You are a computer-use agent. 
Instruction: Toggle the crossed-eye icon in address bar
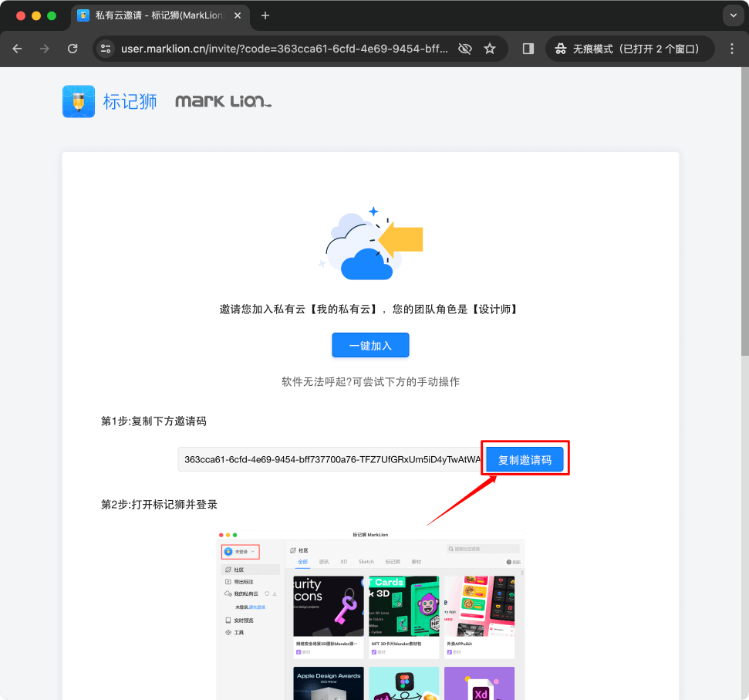464,48
